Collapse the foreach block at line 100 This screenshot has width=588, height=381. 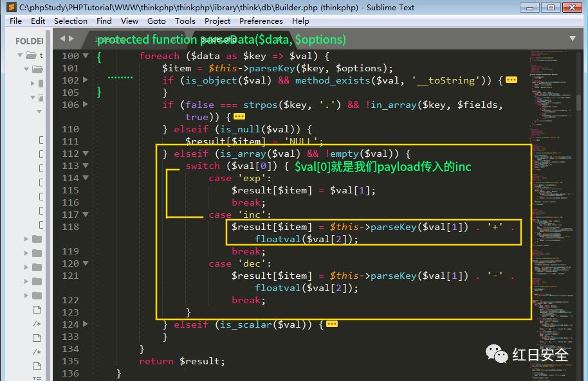(86, 55)
